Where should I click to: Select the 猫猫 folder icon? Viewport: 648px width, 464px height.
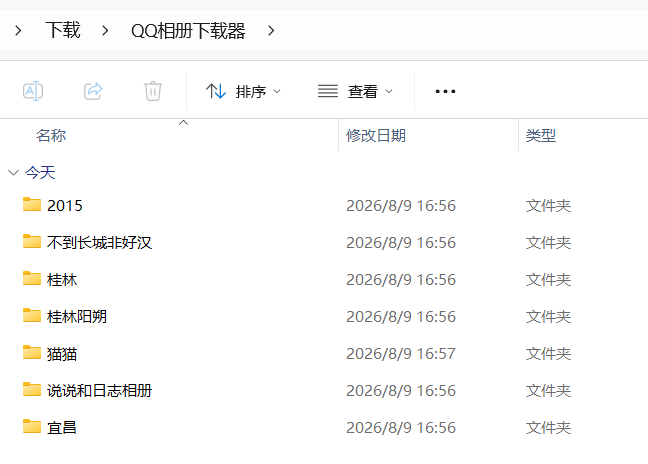(x=32, y=352)
